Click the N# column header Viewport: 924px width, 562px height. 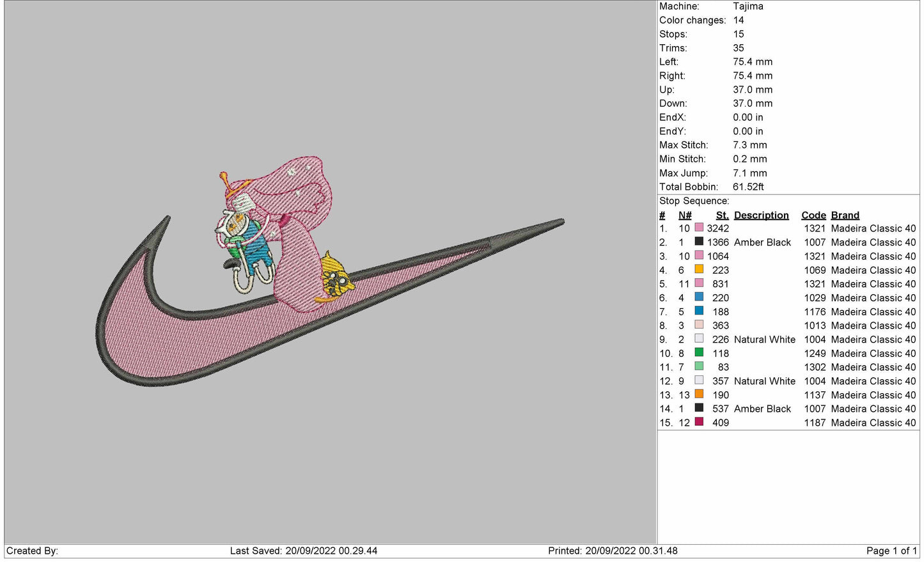685,215
